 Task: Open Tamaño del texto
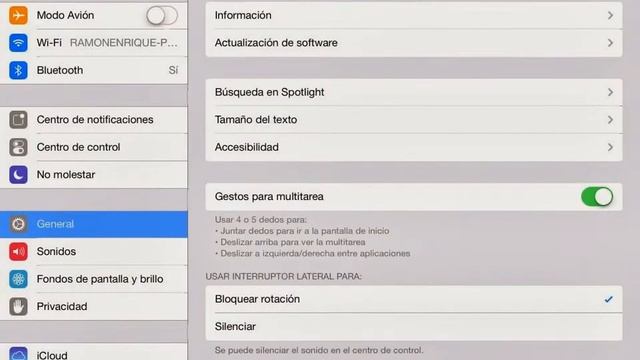tap(414, 120)
